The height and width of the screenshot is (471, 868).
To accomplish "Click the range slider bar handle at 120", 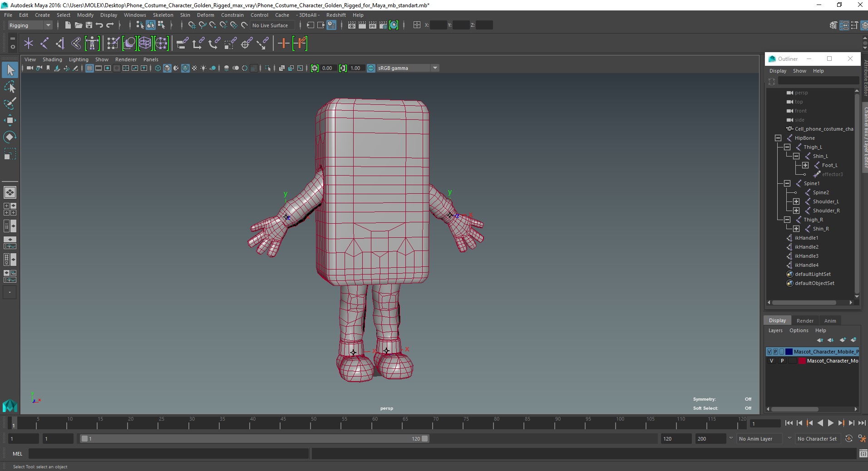I will [x=425, y=439].
